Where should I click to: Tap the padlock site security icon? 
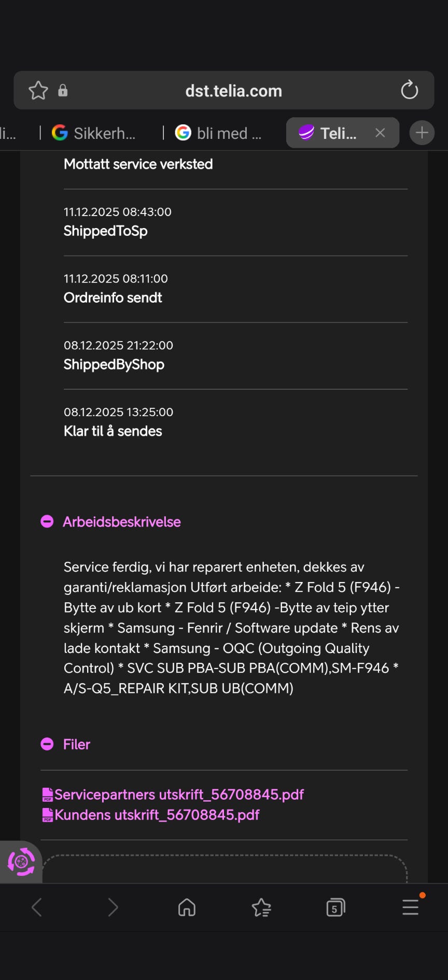pyautogui.click(x=63, y=91)
